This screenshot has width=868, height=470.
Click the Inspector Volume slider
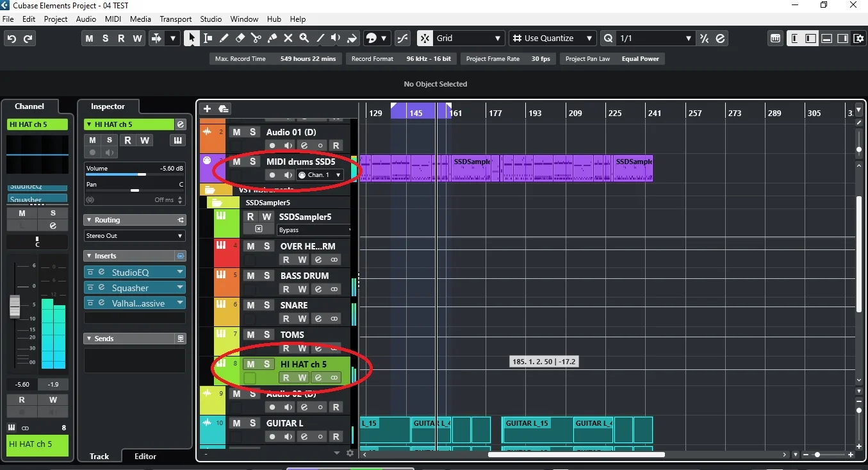tap(135, 174)
